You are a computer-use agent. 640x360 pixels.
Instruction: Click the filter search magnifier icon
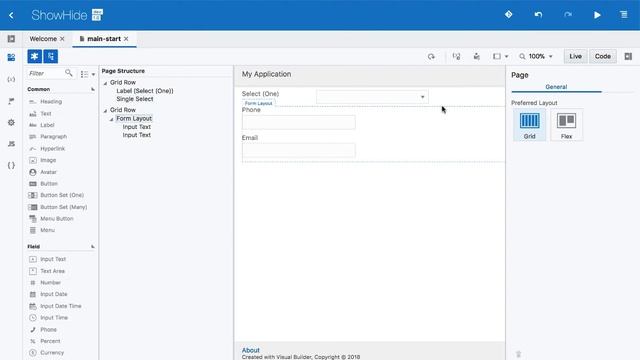69,73
